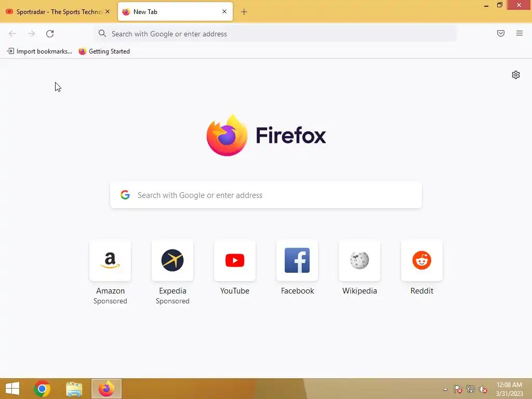
Task: Click the magnifier icon in address bar
Action: click(102, 33)
